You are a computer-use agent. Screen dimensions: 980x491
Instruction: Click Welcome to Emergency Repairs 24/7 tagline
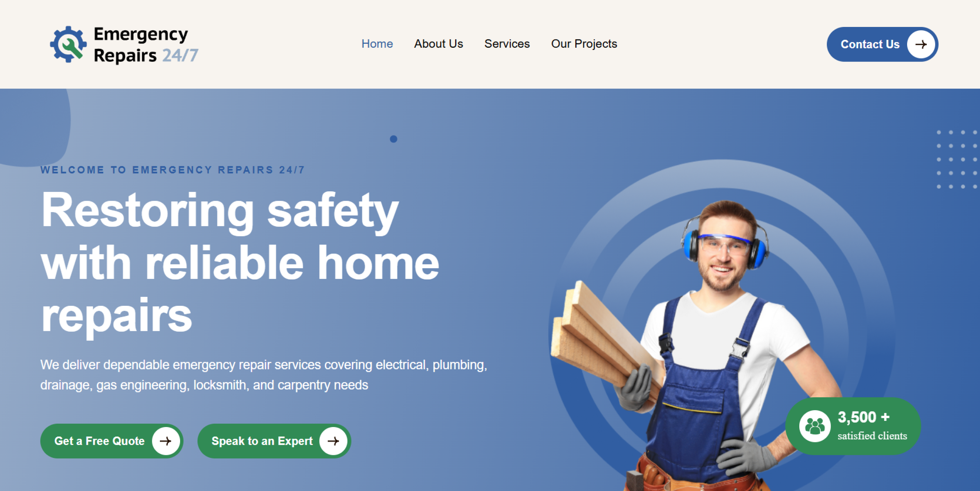pos(172,170)
